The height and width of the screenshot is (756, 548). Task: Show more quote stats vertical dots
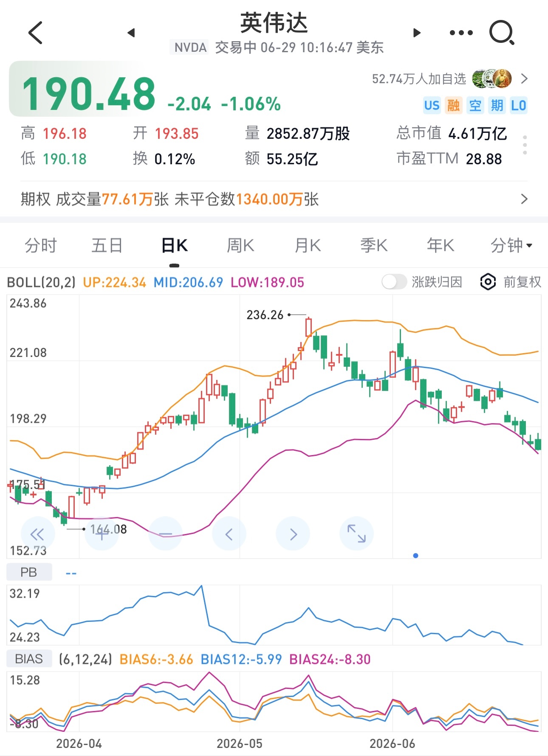525,145
